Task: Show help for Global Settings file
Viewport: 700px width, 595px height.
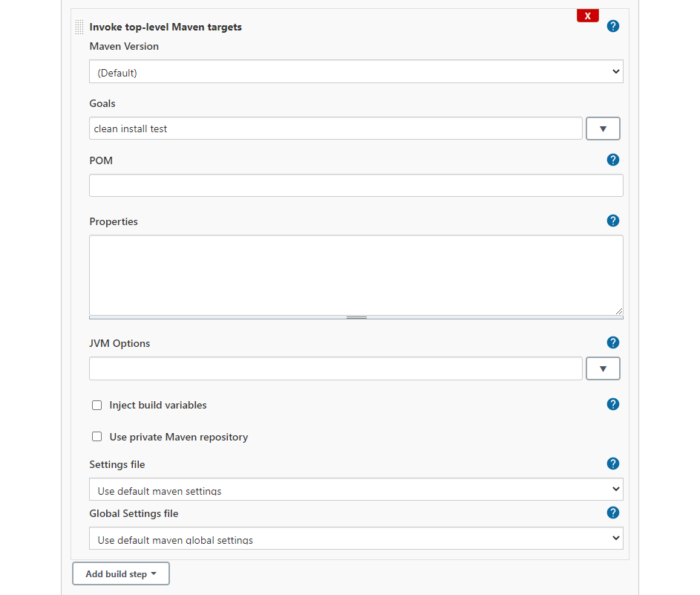Action: 613,513
